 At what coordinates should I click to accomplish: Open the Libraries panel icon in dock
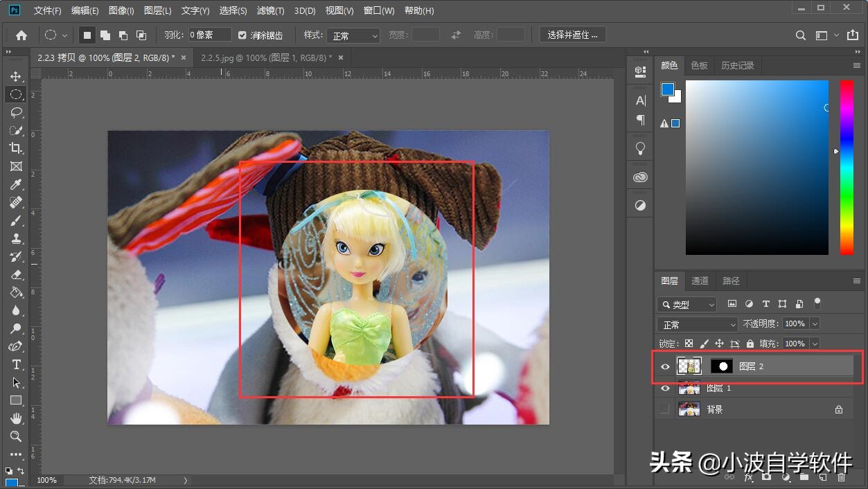(640, 177)
